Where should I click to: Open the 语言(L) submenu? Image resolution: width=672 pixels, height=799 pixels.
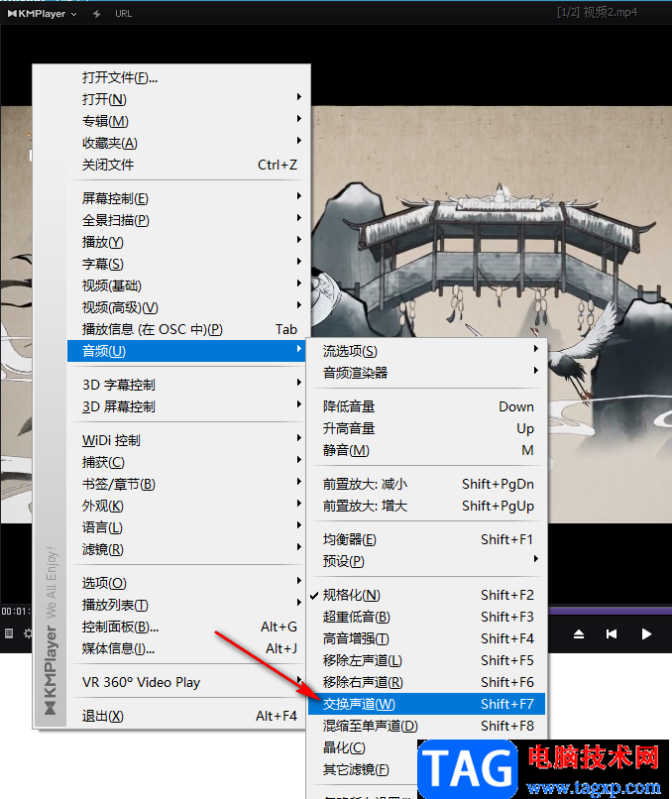click(188, 528)
